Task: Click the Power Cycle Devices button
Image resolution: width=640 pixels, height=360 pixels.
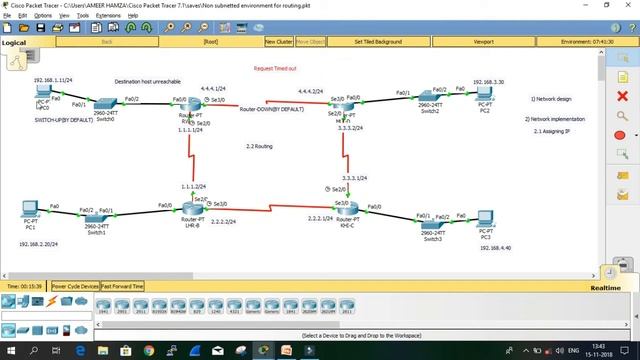Action: pos(75,286)
